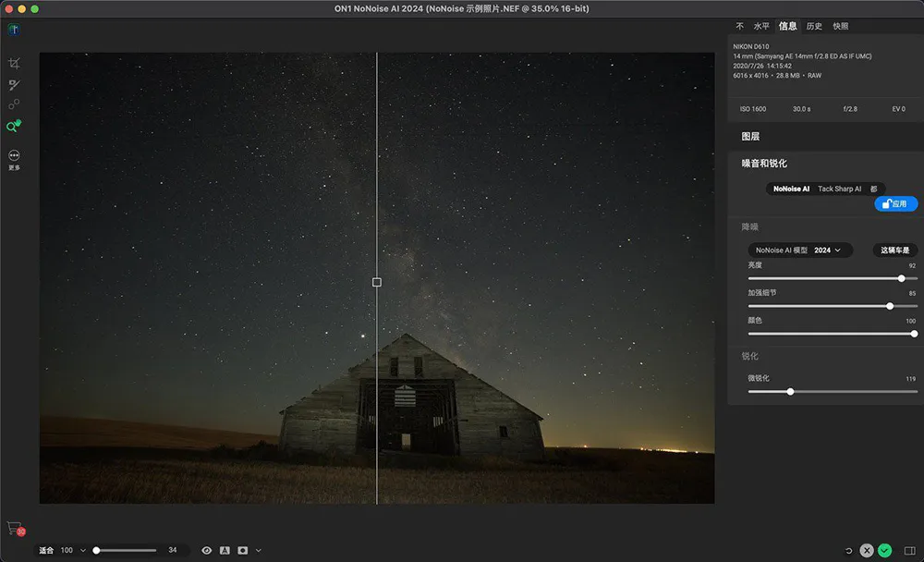Open the NoNoise AI model 2024 dropdown
Image resolution: width=924 pixels, height=562 pixels.
click(799, 250)
